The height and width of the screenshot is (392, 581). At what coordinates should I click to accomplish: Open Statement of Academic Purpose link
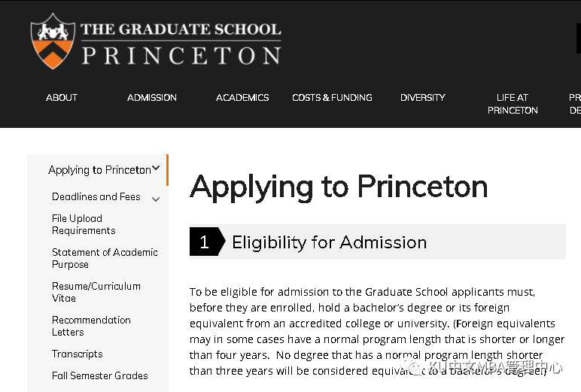[104, 258]
